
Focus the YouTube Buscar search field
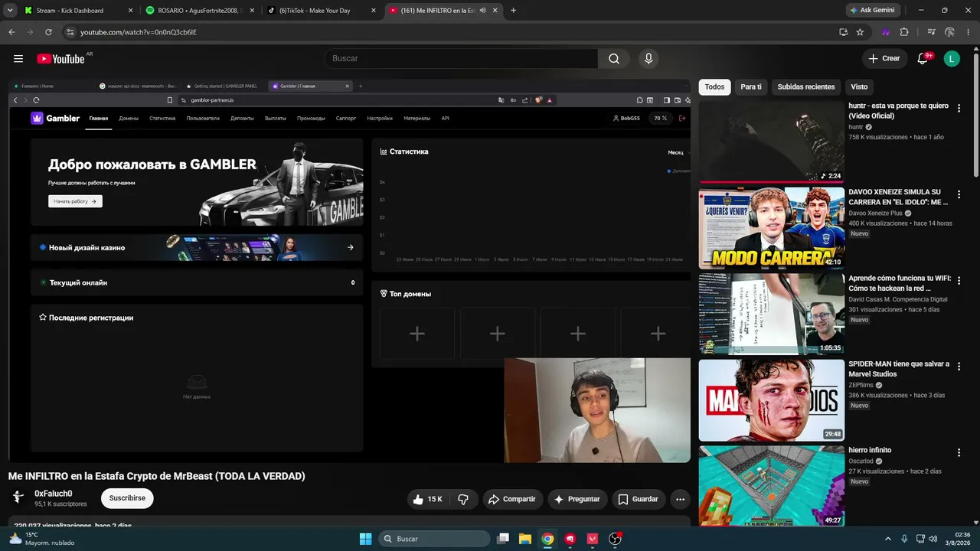click(x=461, y=59)
